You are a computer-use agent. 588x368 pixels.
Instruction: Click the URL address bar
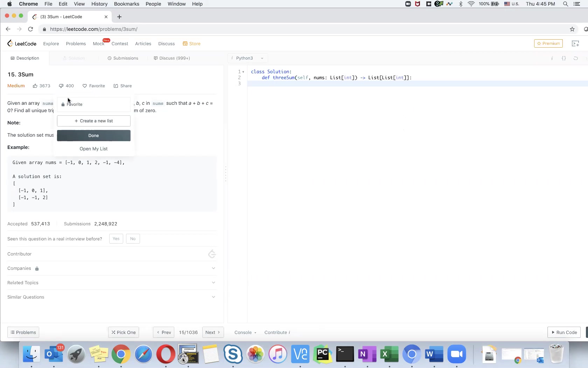308,29
